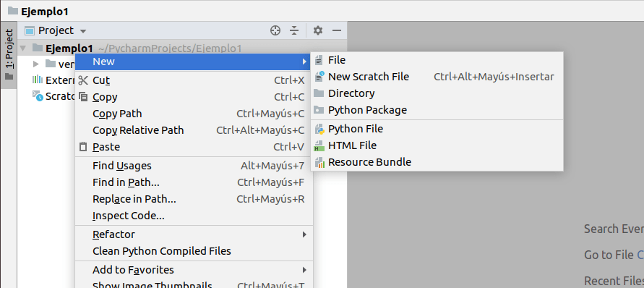Screen dimensions: 644x288
Task: Open Find in Path... entry
Action: tap(194, 182)
